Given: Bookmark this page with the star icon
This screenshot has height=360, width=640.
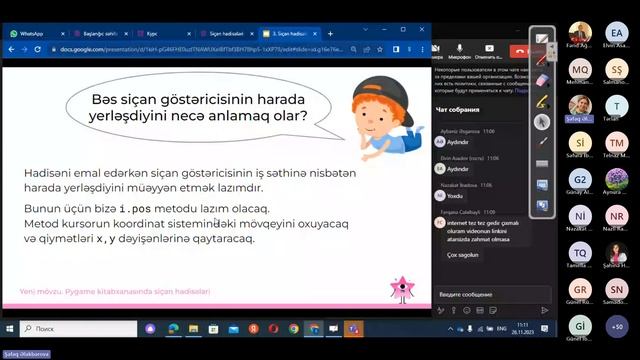Looking at the screenshot, I should click(x=380, y=49).
